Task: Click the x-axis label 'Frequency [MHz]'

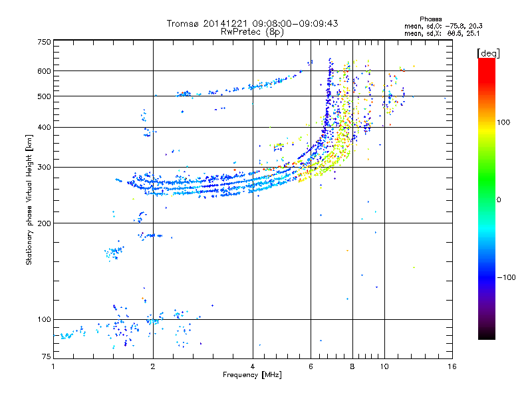Action: point(252,375)
